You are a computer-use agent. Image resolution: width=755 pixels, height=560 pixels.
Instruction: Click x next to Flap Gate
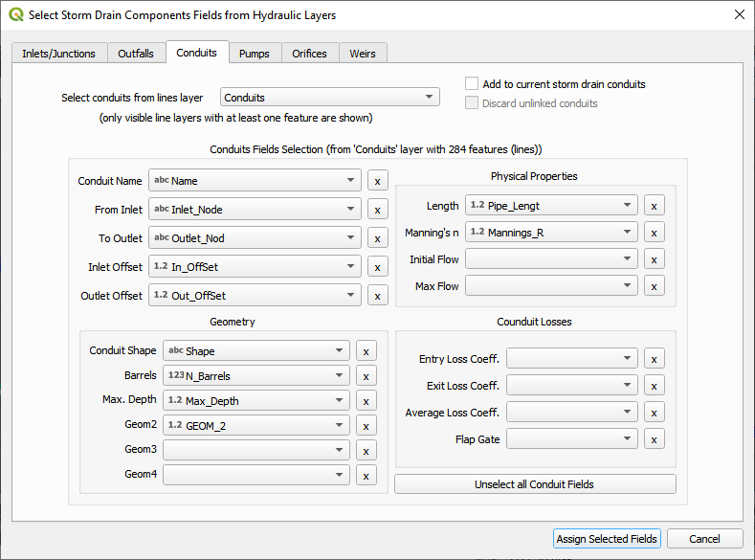coord(654,439)
